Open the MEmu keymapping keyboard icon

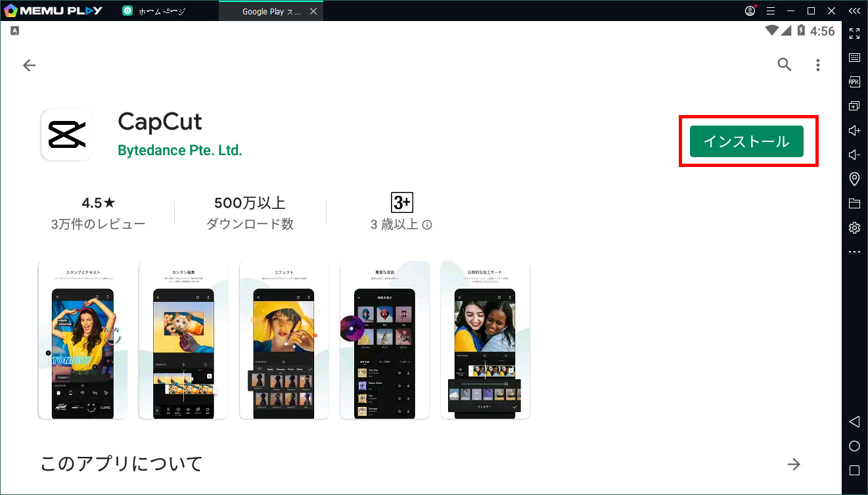pos(854,57)
